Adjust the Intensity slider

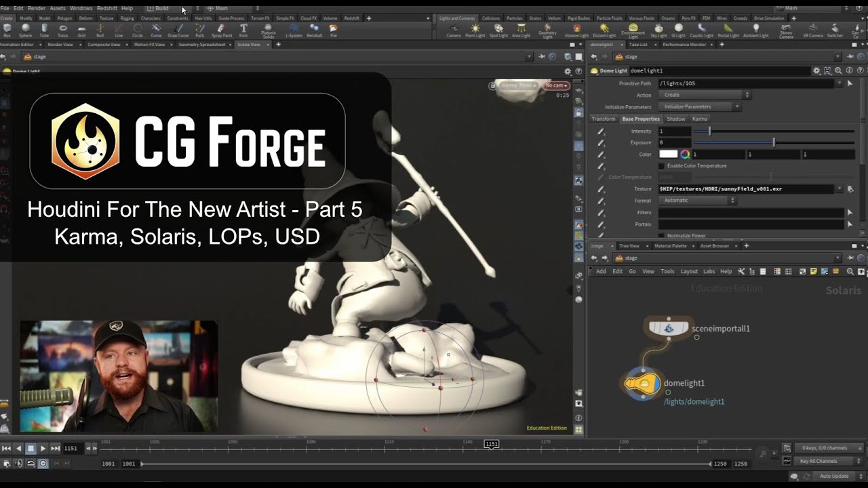[x=774, y=131]
